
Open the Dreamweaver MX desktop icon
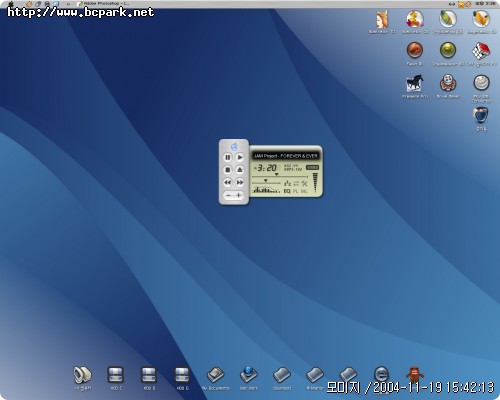pyautogui.click(x=448, y=54)
